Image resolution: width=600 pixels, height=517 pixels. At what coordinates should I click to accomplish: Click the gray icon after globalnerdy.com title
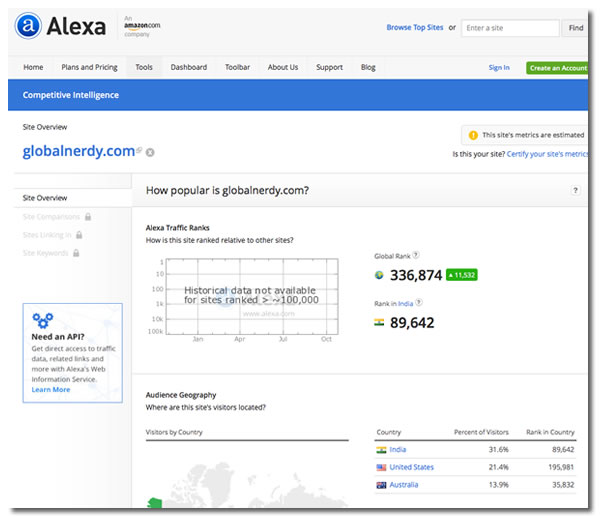150,152
